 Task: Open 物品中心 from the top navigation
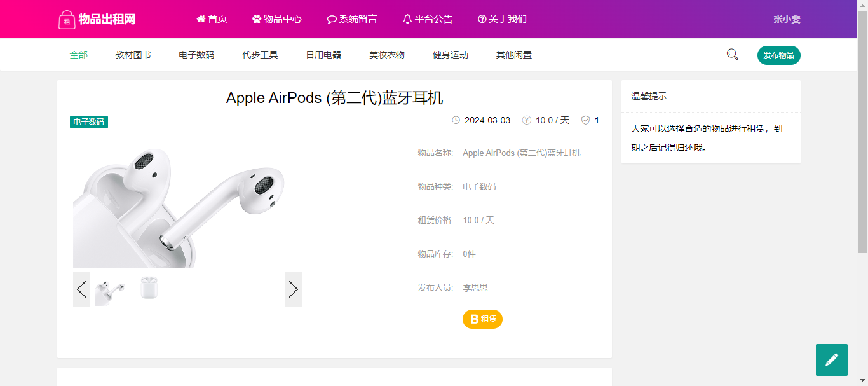tap(277, 19)
